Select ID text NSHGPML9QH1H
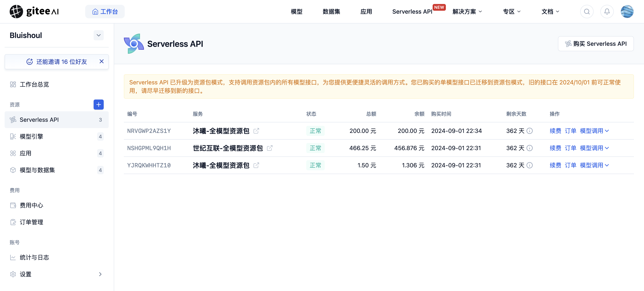 click(x=149, y=148)
